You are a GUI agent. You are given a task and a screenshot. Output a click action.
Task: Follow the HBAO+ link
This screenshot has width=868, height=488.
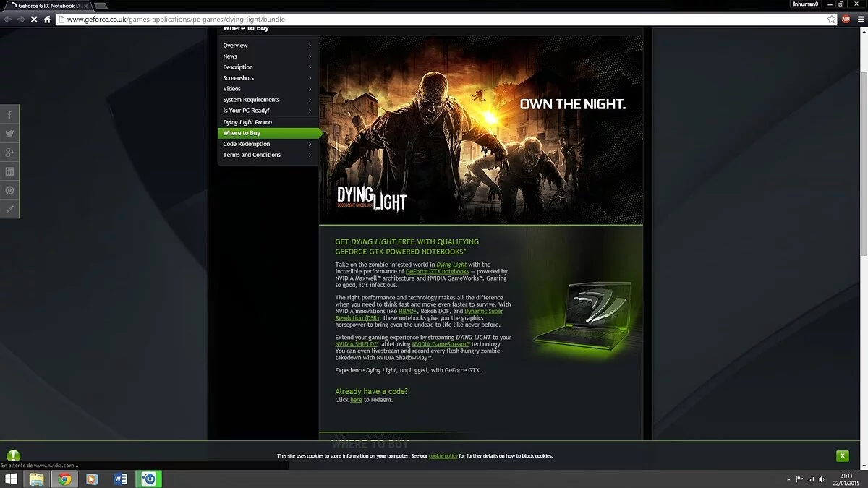point(408,311)
